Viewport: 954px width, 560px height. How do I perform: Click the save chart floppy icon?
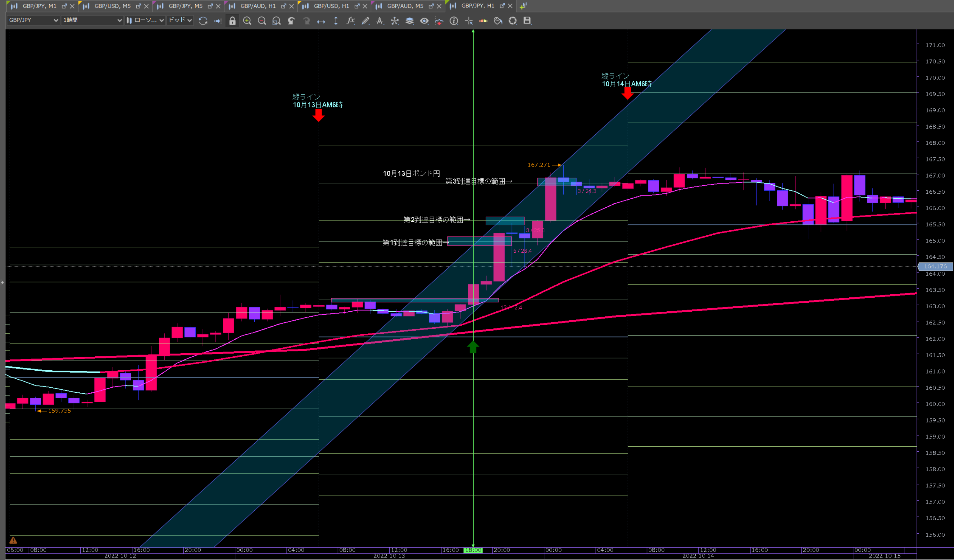tap(527, 21)
